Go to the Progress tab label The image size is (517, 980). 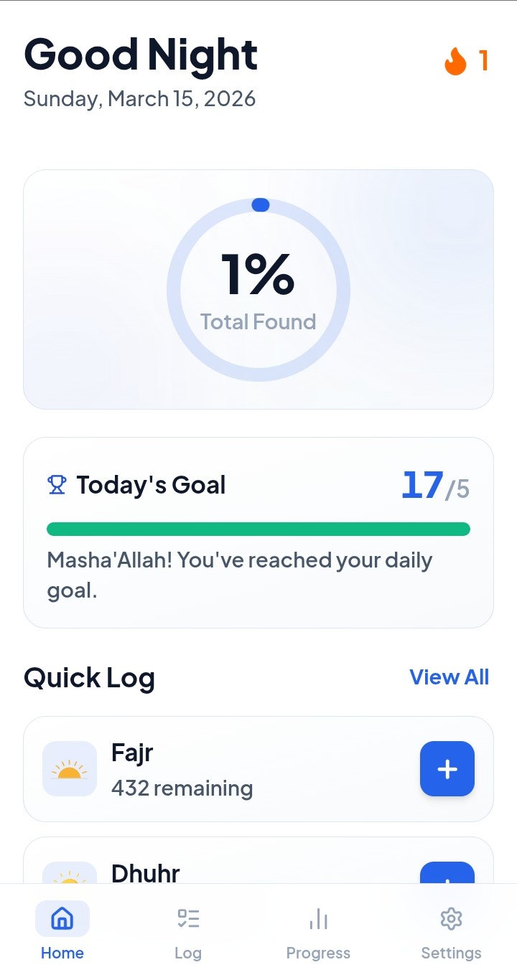318,953
